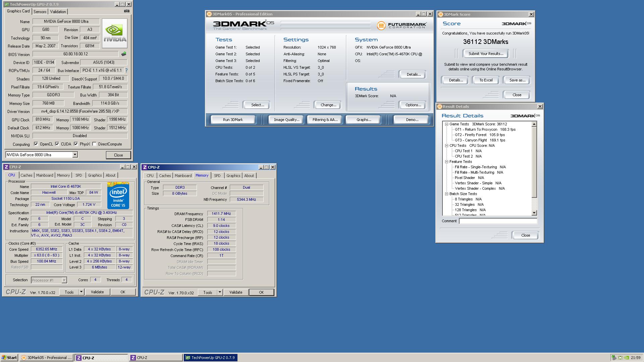Image resolution: width=644 pixels, height=362 pixels.
Task: Click the Result Details vertical scrollbar
Action: click(x=534, y=169)
